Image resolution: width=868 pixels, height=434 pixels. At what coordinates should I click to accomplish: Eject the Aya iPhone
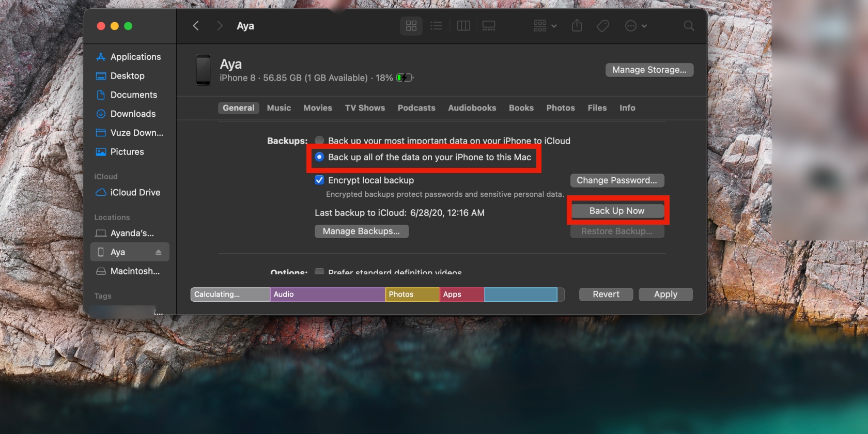click(159, 252)
